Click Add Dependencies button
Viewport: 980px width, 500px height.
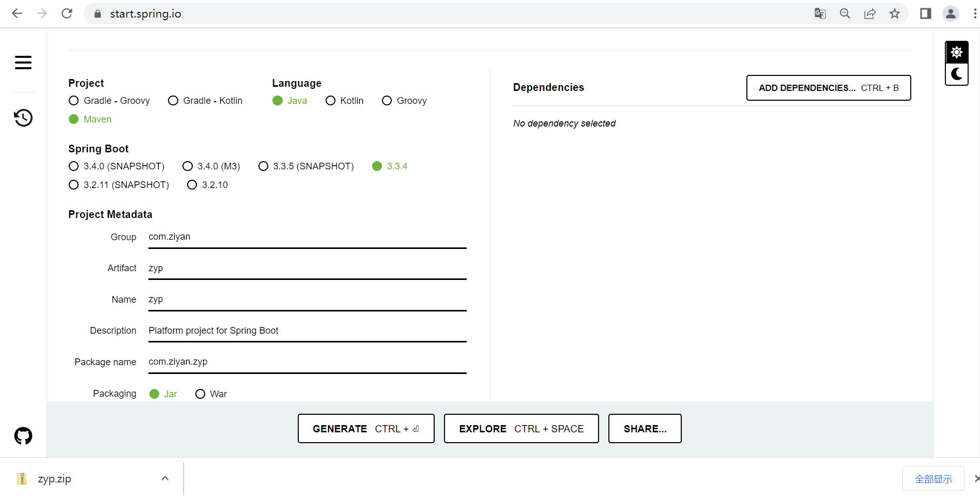(x=829, y=88)
